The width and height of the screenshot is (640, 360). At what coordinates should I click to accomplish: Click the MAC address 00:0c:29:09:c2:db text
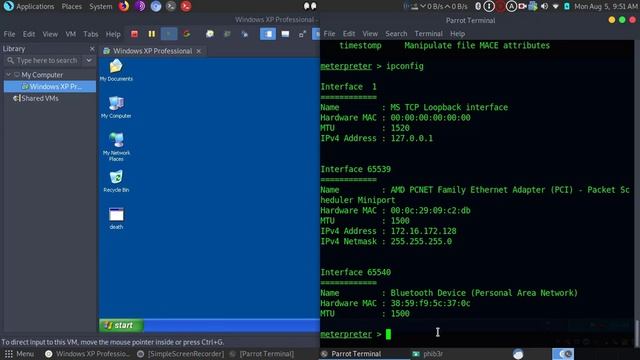click(x=430, y=211)
